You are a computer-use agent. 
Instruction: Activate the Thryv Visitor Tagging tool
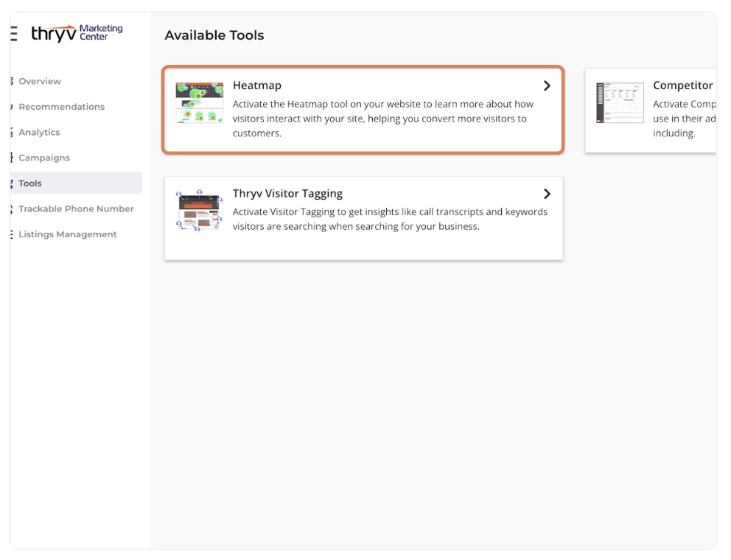pos(364,217)
